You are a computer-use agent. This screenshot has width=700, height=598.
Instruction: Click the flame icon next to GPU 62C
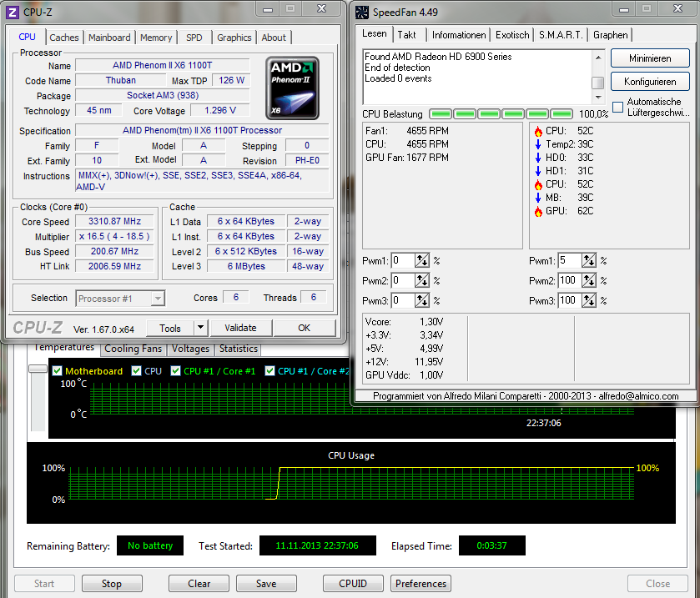pyautogui.click(x=538, y=211)
